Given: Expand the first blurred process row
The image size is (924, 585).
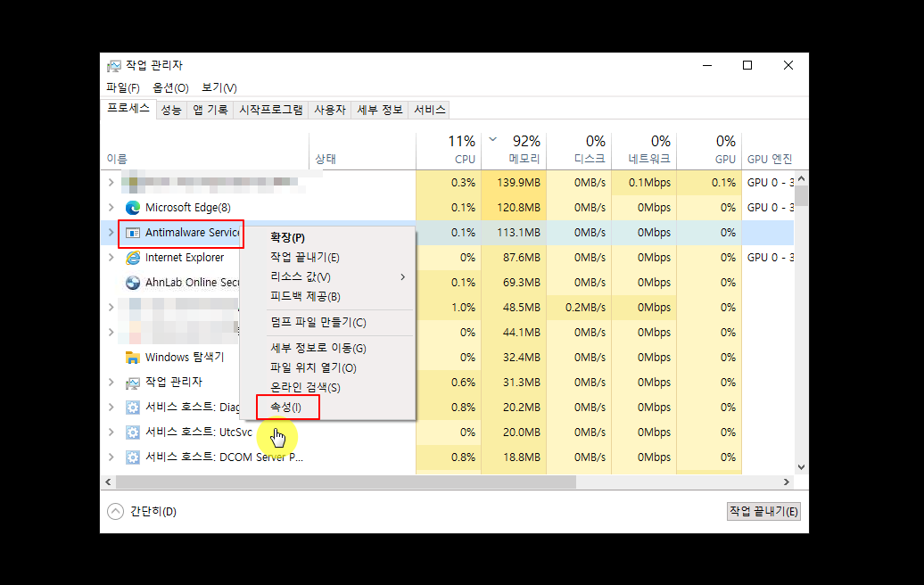Looking at the screenshot, I should [x=111, y=183].
